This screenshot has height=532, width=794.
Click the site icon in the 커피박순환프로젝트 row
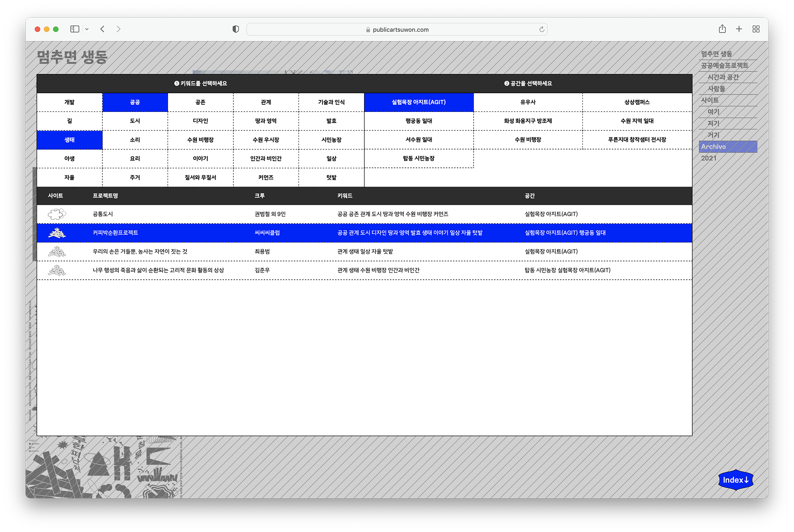click(57, 233)
